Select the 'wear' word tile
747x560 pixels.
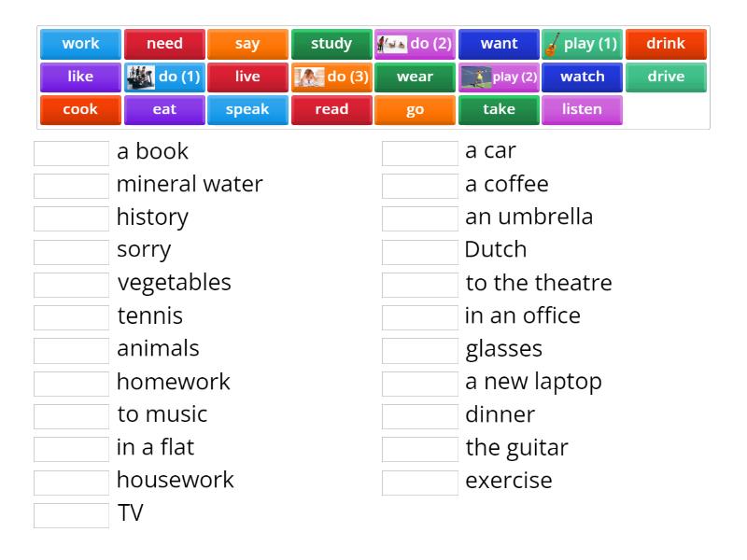415,77
